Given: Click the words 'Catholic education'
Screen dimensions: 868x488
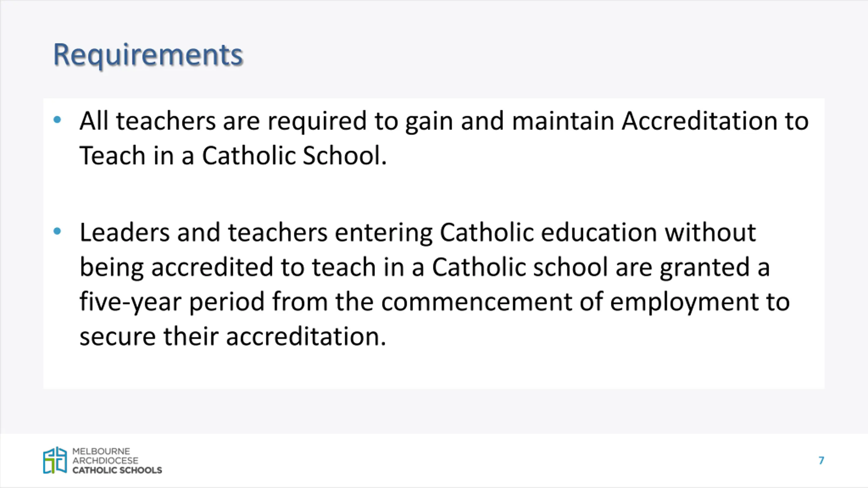Looking at the screenshot, I should (548, 232).
